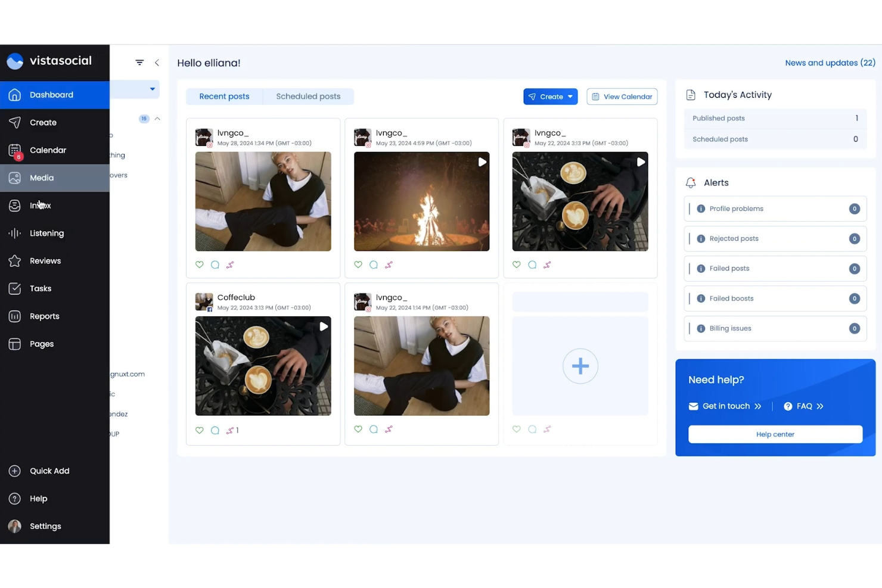Collapse the secondary panel with the chevron

157,62
